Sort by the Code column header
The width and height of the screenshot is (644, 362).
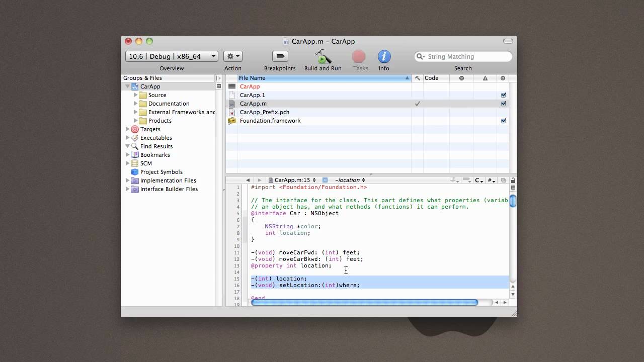(436, 78)
